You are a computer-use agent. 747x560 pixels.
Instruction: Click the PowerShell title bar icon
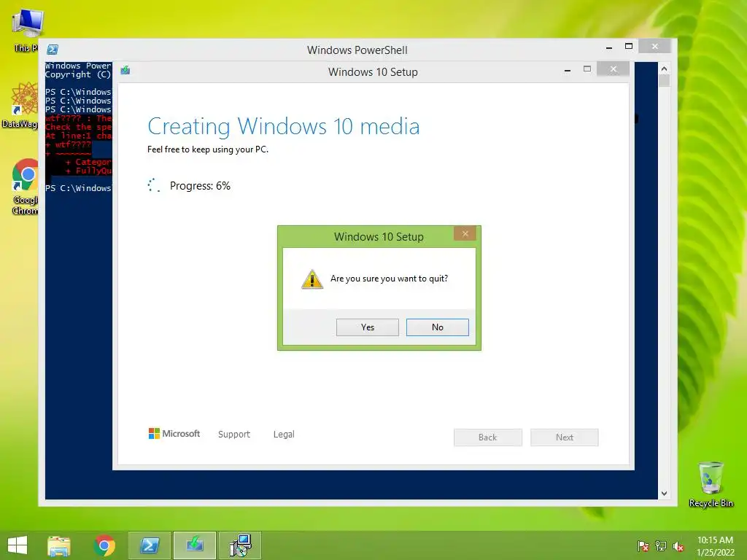53,49
